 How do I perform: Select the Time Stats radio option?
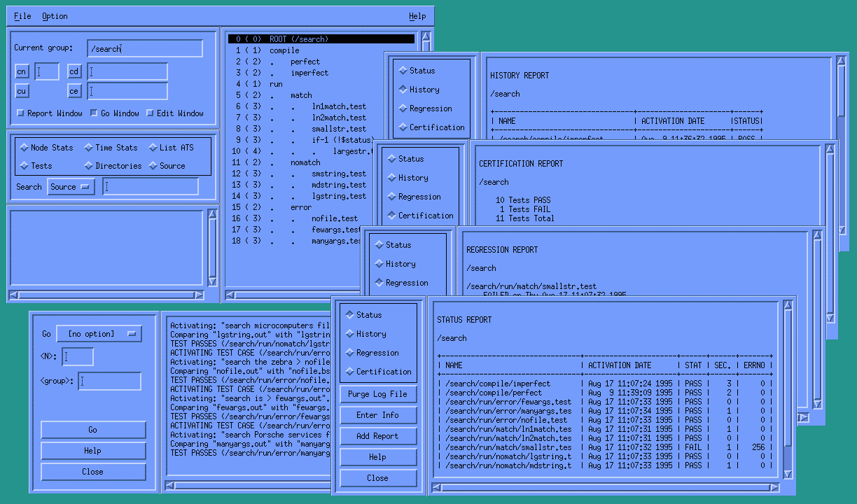click(x=89, y=148)
